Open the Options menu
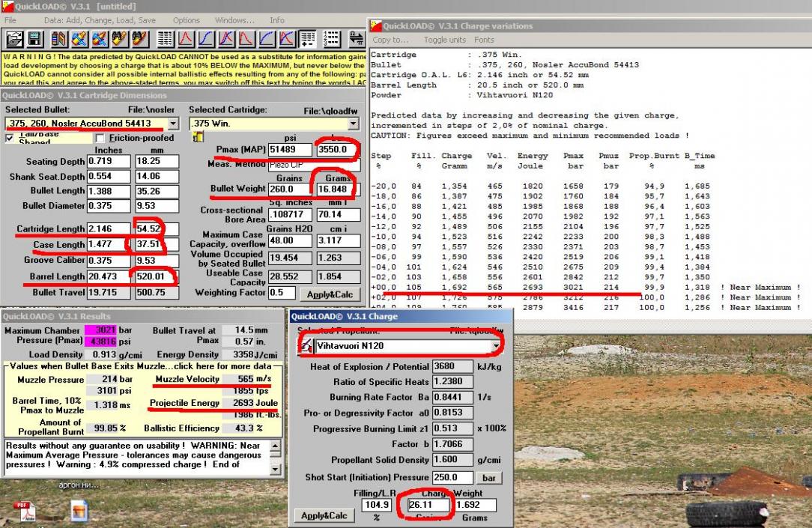Image resolution: width=812 pixels, height=528 pixels. pyautogui.click(x=187, y=20)
